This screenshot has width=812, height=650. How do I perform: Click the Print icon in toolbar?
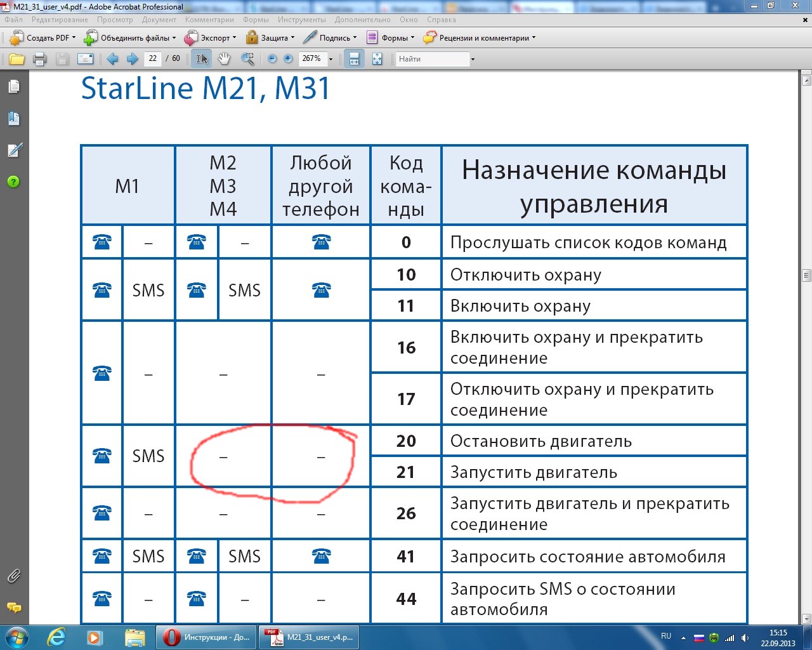tap(39, 59)
